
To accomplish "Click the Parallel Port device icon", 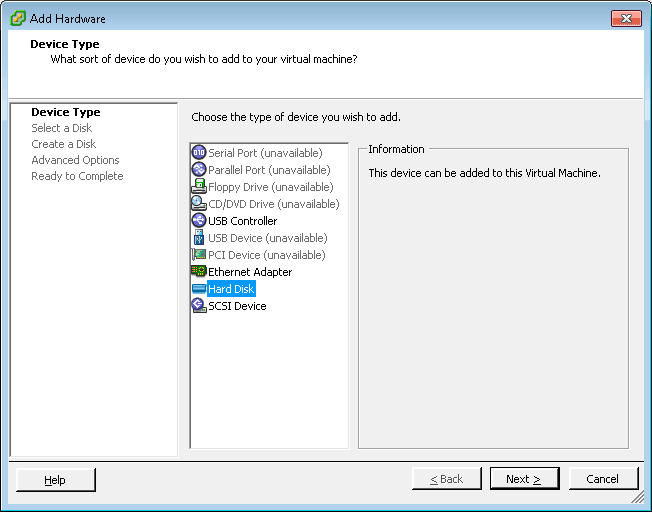I will (x=198, y=170).
